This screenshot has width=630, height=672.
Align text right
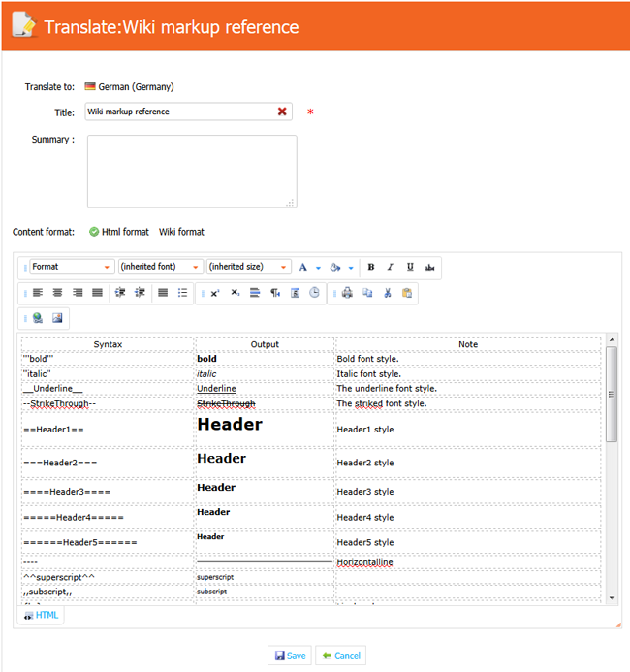click(x=78, y=293)
